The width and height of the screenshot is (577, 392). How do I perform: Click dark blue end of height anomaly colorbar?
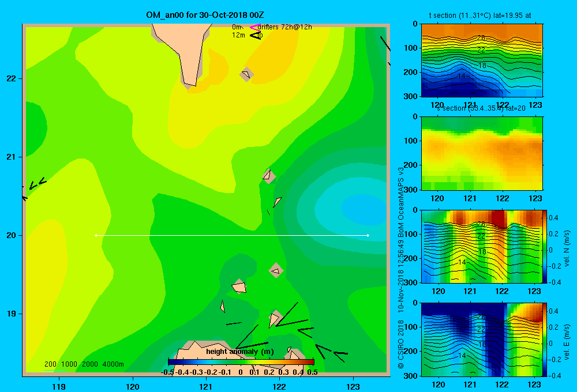pyautogui.click(x=171, y=362)
